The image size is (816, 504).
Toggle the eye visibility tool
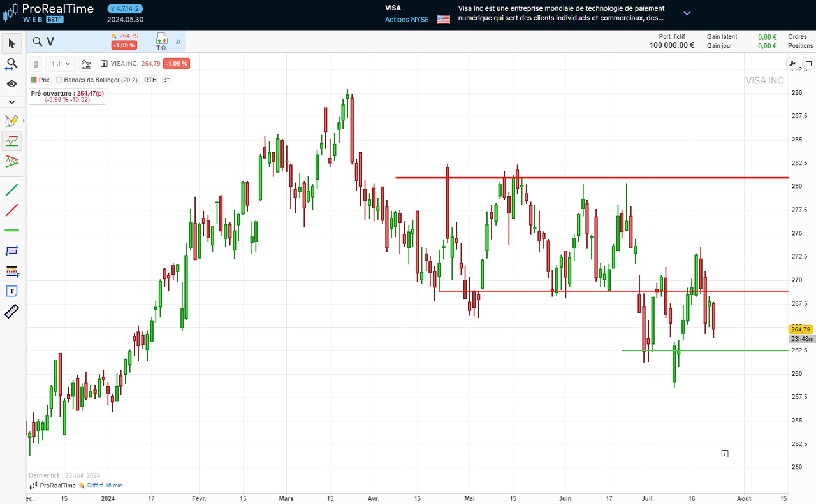(11, 83)
